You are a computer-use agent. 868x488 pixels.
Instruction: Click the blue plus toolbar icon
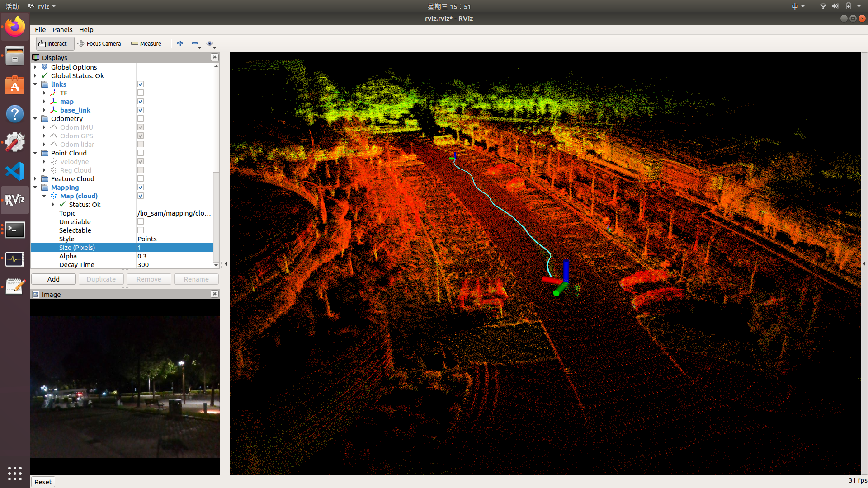pos(180,43)
